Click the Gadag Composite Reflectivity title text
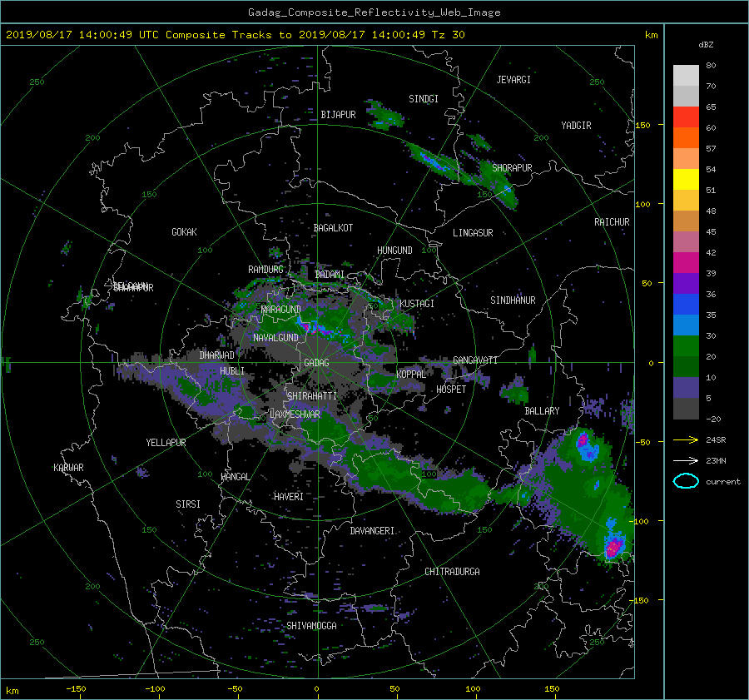 click(374, 12)
